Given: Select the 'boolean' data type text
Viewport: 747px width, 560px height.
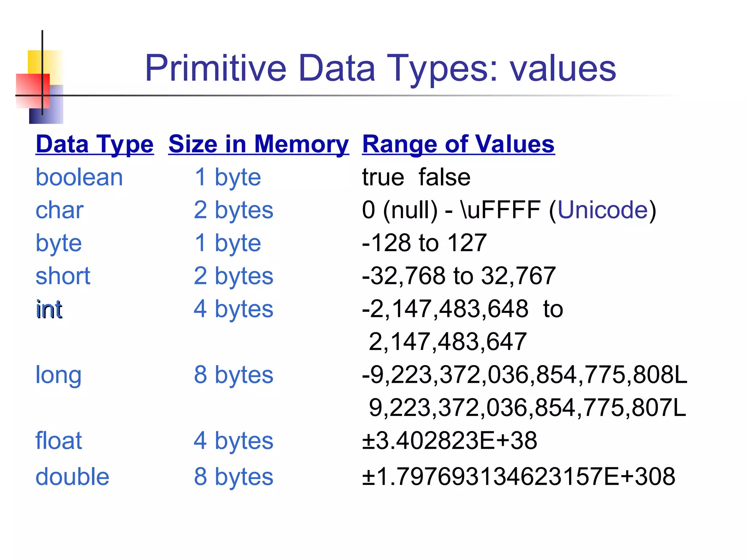Looking at the screenshot, I should (79, 177).
